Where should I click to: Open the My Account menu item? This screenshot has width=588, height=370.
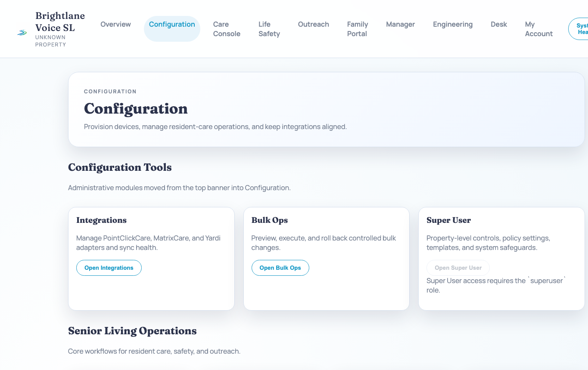click(x=538, y=29)
